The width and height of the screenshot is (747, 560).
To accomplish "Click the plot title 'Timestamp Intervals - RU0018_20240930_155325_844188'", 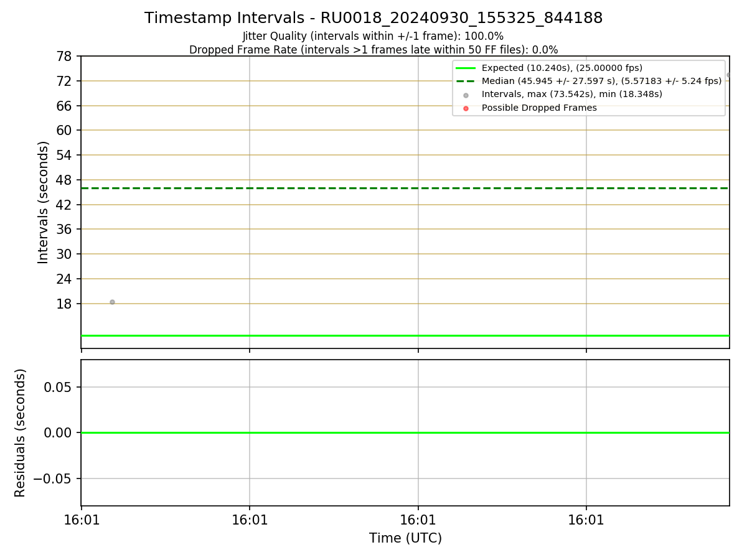I will click(374, 18).
